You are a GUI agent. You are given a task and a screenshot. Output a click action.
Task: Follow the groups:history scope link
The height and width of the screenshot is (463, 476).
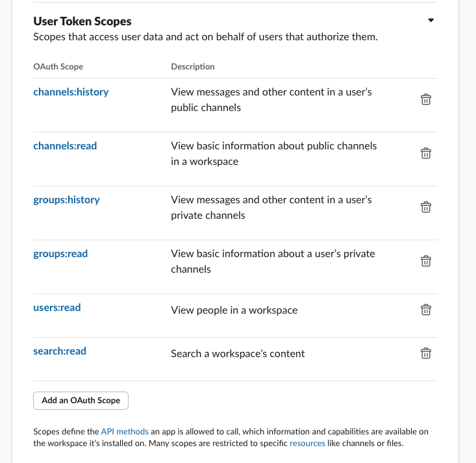pos(66,200)
